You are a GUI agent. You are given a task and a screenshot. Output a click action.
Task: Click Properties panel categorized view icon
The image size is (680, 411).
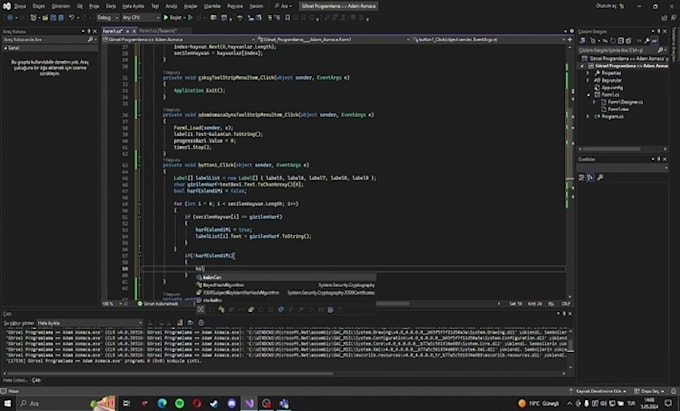click(x=582, y=177)
